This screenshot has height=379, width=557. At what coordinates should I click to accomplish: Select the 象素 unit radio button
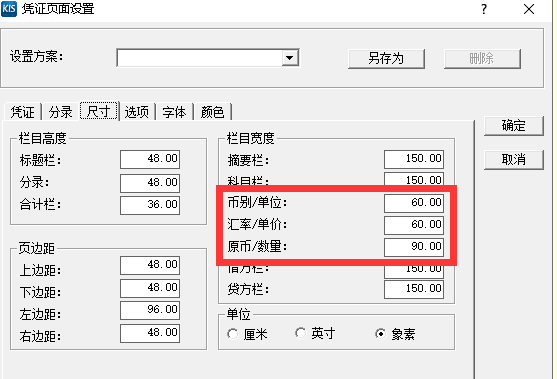(380, 334)
